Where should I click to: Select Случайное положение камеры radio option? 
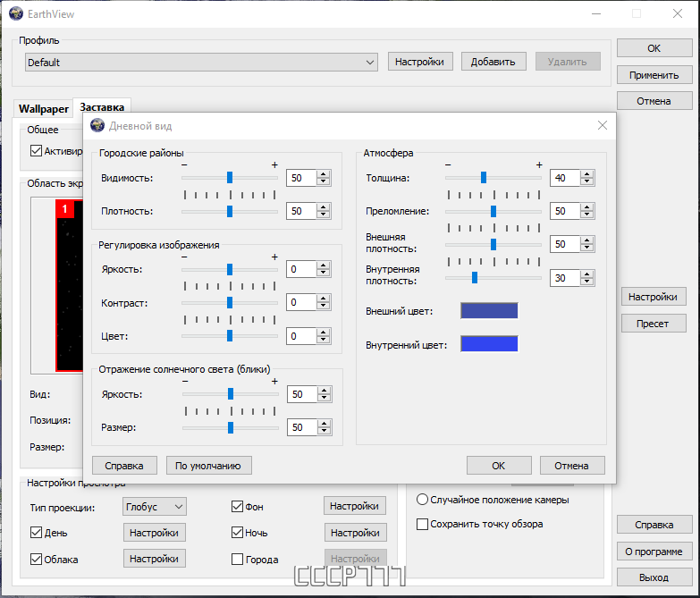pos(422,500)
